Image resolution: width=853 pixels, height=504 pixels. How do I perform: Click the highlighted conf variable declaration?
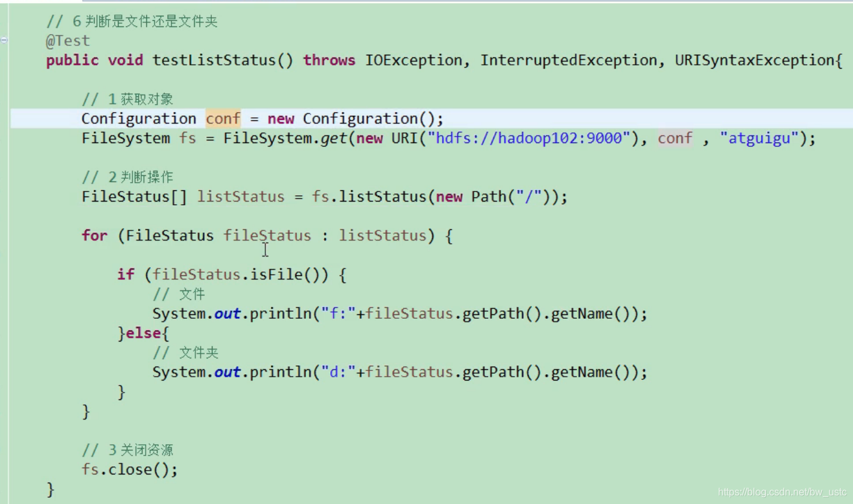[223, 118]
